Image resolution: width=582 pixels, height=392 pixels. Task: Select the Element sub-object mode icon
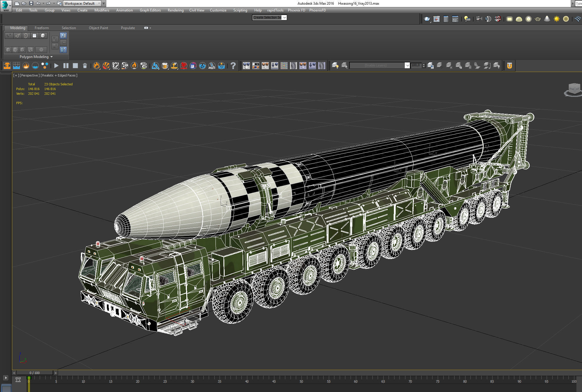point(43,36)
